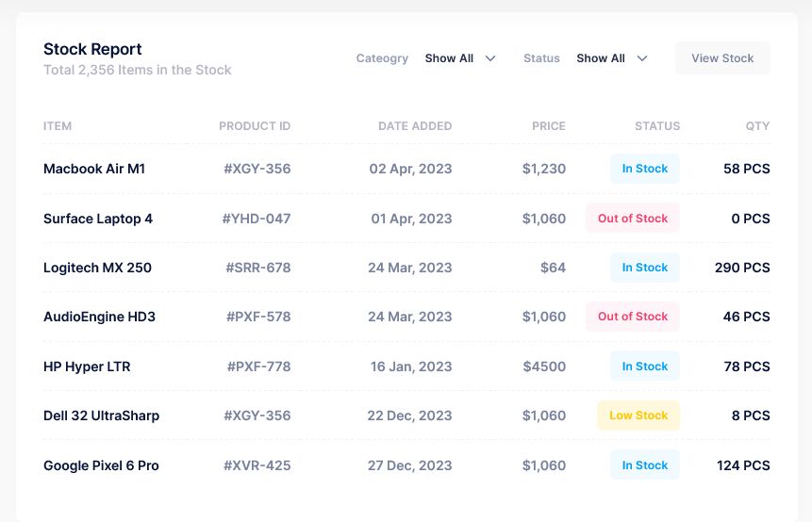Click product ID #PXF-778
Viewport: 812px width, 522px height.
point(259,367)
